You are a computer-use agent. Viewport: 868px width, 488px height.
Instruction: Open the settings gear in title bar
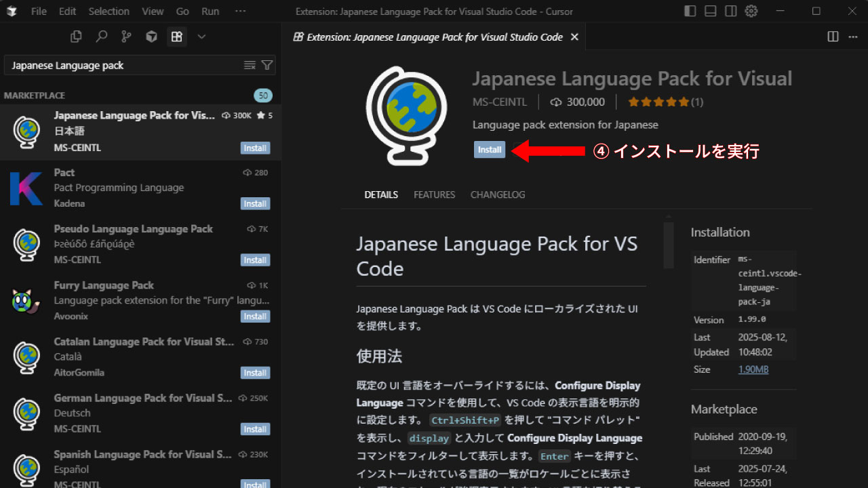751,11
